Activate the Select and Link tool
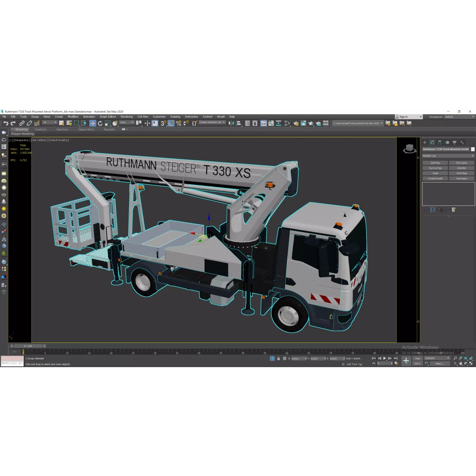Viewport: 476px width, 476px height. tap(22, 123)
